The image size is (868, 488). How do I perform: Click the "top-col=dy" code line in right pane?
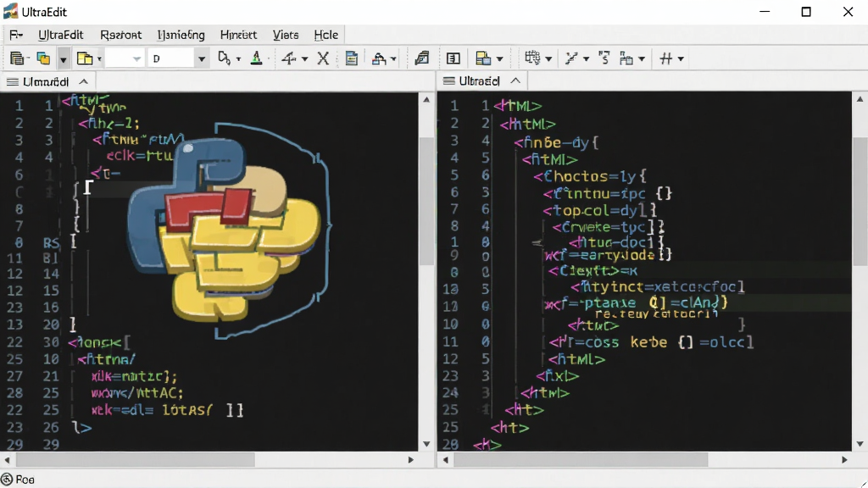click(600, 210)
